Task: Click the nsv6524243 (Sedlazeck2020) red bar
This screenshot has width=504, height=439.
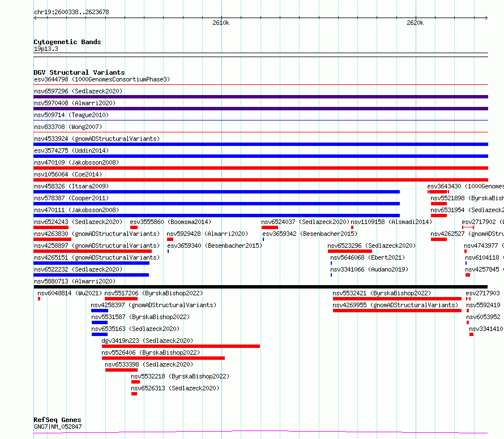Action: coord(51,227)
